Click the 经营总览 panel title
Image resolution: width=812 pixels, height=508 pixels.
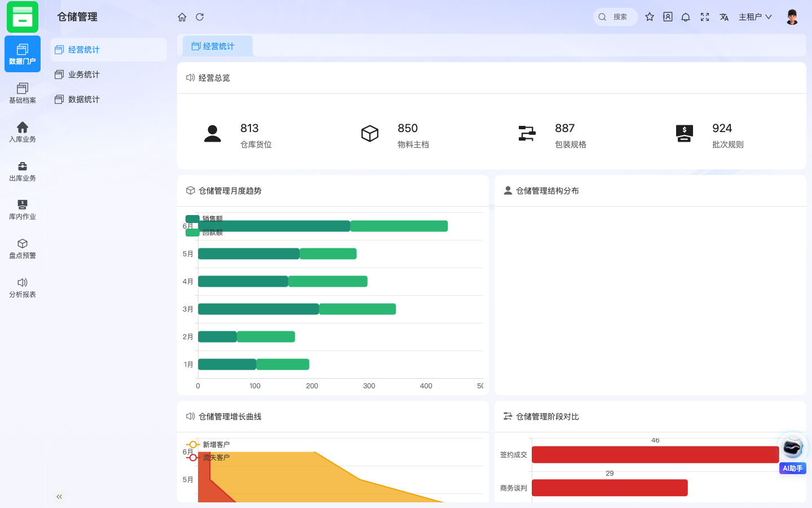coord(214,78)
